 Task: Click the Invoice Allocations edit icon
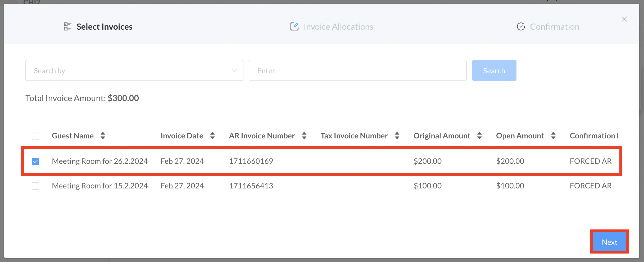[294, 26]
